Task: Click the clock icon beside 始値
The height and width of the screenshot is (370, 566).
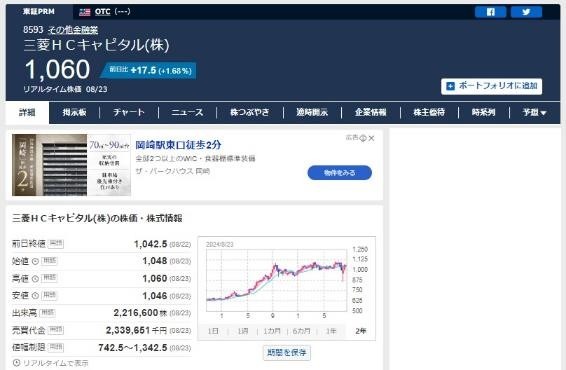Action: pos(35,261)
